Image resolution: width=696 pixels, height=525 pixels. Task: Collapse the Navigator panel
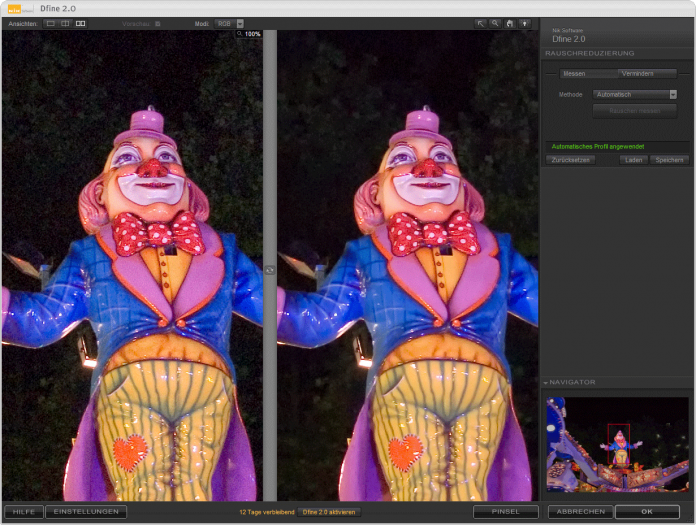tap(547, 382)
